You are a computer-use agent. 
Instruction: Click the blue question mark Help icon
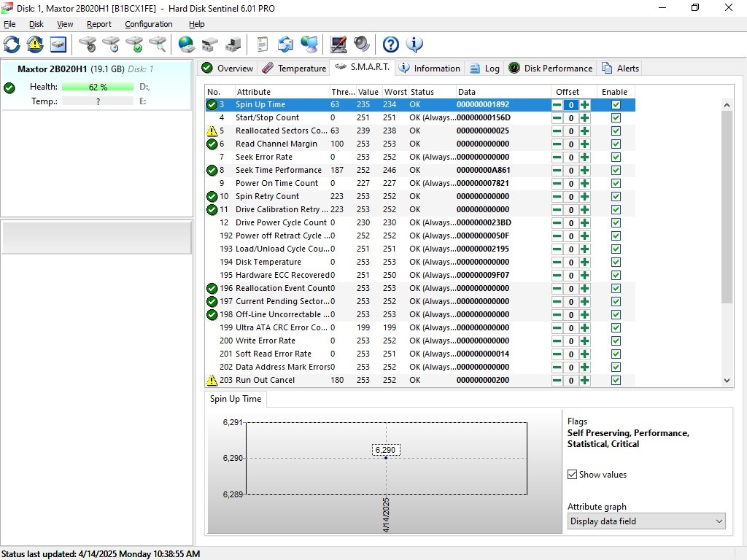(391, 44)
